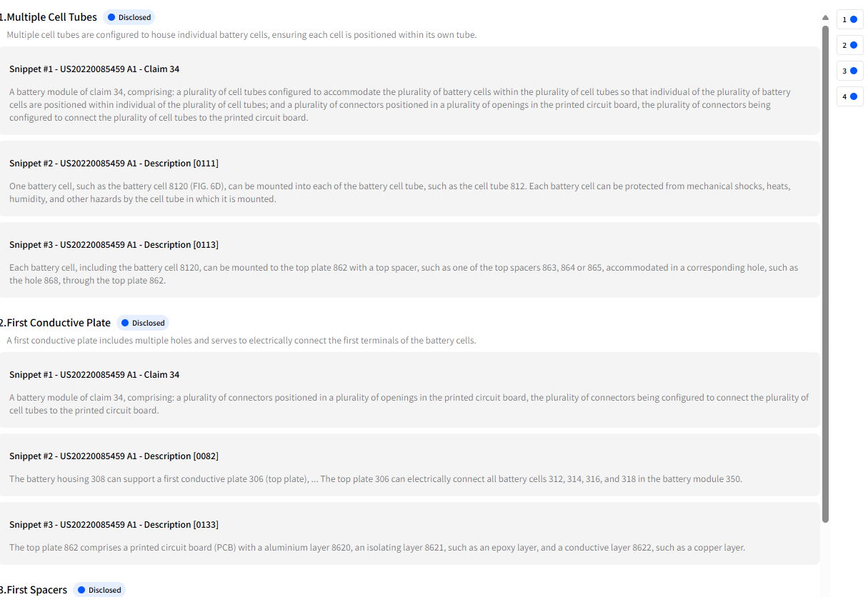The image size is (868, 597).
Task: Click the Multiple Cell Tubes summary description text
Action: tap(241, 35)
